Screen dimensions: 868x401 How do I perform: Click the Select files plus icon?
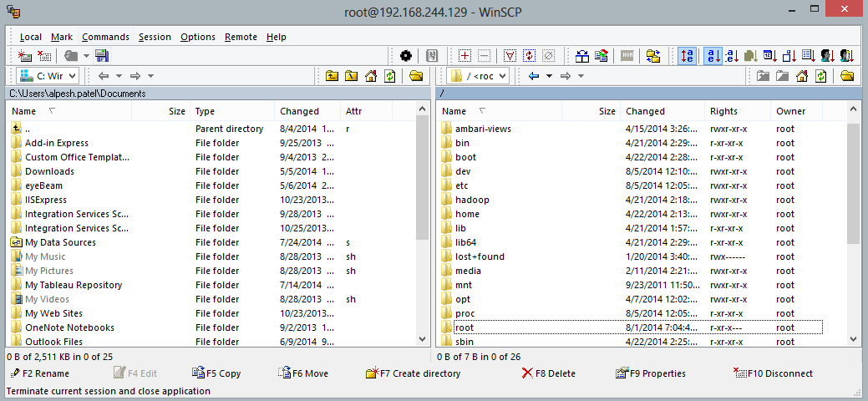click(x=464, y=55)
